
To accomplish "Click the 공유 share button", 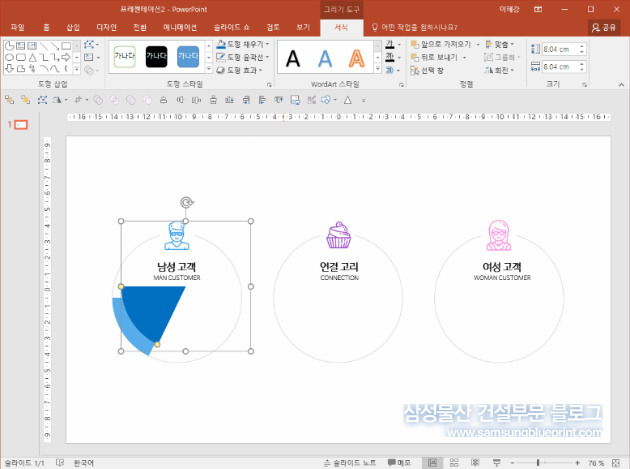I will click(x=603, y=27).
